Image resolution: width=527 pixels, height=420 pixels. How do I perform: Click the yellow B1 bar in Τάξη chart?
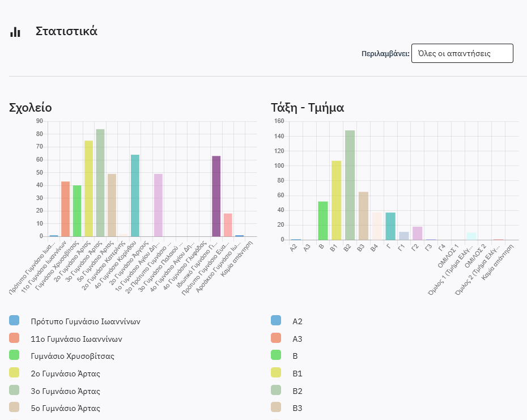click(337, 200)
